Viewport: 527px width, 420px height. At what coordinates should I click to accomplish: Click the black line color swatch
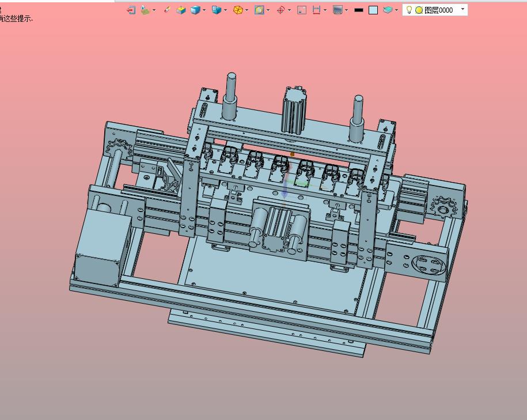[x=359, y=10]
